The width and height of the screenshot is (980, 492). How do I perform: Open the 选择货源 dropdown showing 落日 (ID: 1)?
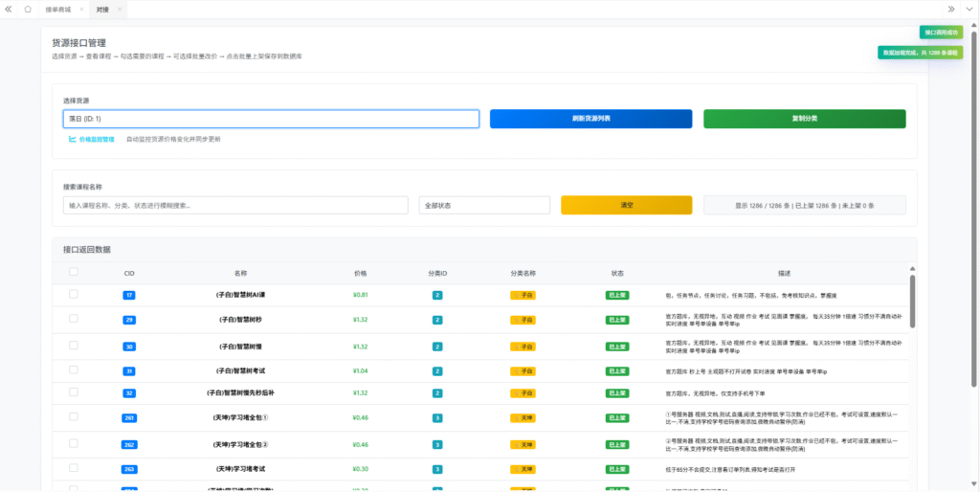[x=271, y=119]
